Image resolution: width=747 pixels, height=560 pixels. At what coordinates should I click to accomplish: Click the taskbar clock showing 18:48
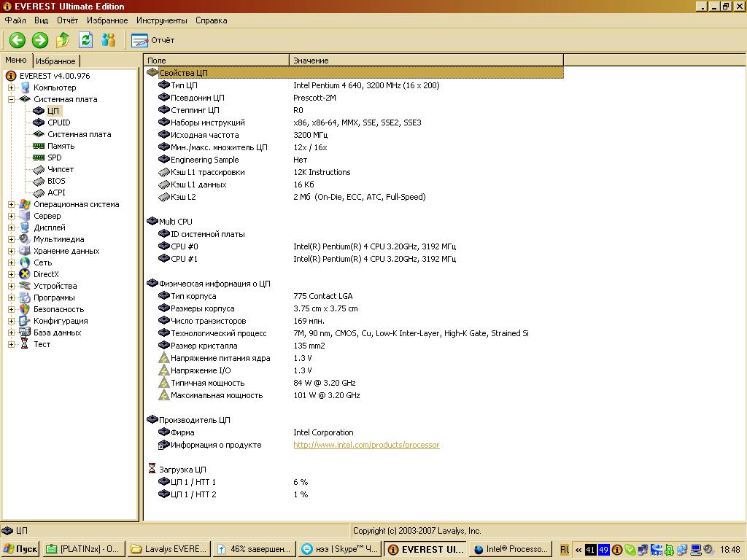729,550
